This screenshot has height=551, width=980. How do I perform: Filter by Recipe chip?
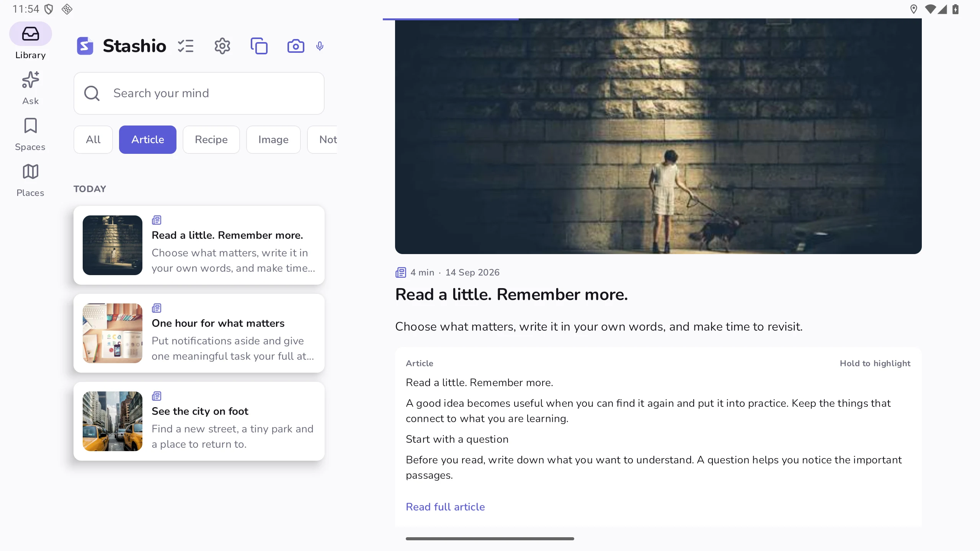click(211, 140)
